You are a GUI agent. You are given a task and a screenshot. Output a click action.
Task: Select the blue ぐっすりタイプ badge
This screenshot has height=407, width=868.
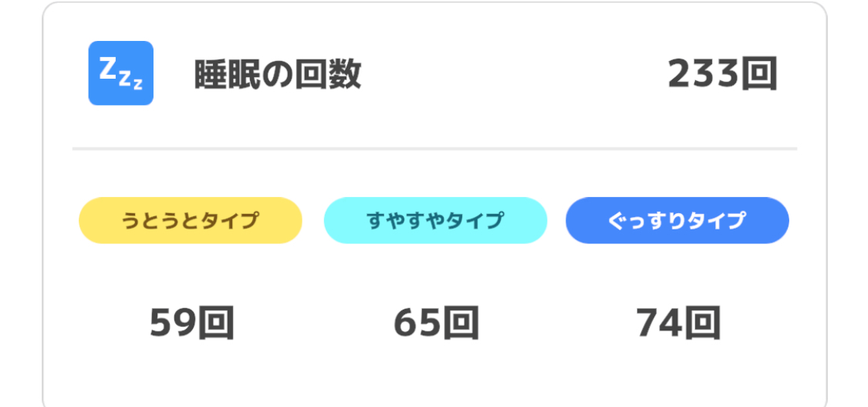(x=677, y=220)
